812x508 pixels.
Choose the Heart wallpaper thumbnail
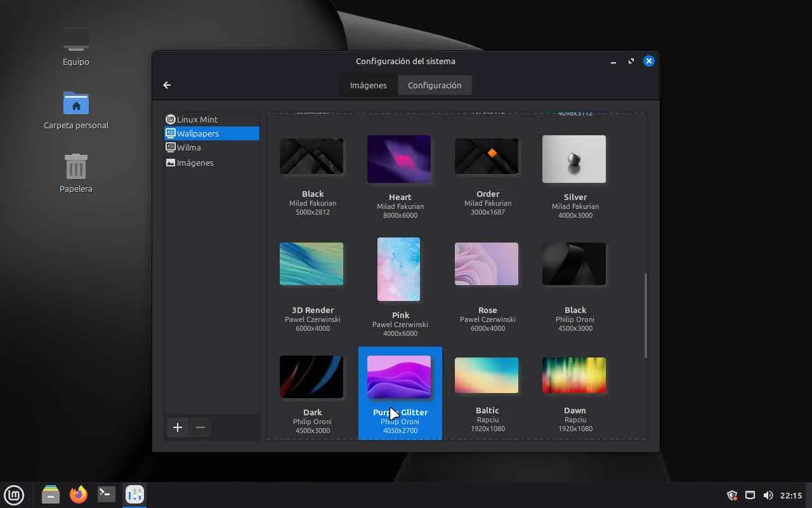[399, 159]
